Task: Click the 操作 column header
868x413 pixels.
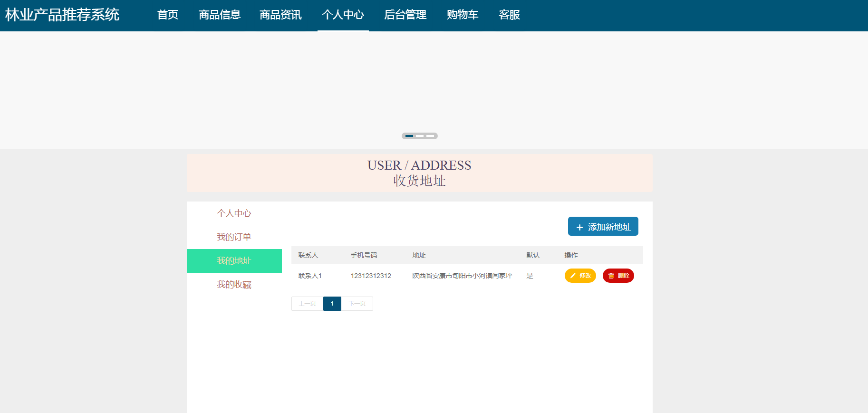Action: click(x=571, y=255)
